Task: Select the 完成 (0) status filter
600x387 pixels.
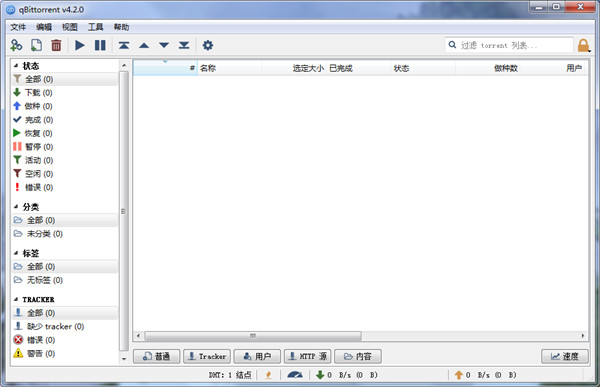Action: point(65,120)
